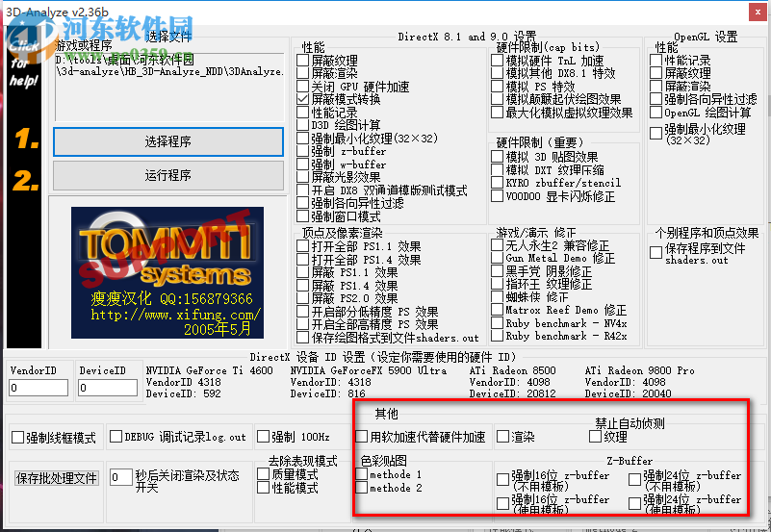Viewport: 771px width, 532px height.
Task: Click the 选择程序 button
Action: click(x=168, y=142)
